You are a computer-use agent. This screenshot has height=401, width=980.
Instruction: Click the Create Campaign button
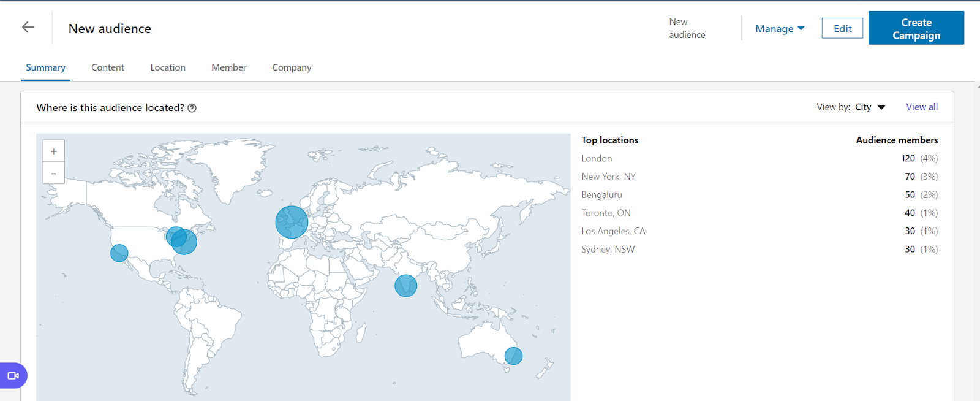pos(916,28)
